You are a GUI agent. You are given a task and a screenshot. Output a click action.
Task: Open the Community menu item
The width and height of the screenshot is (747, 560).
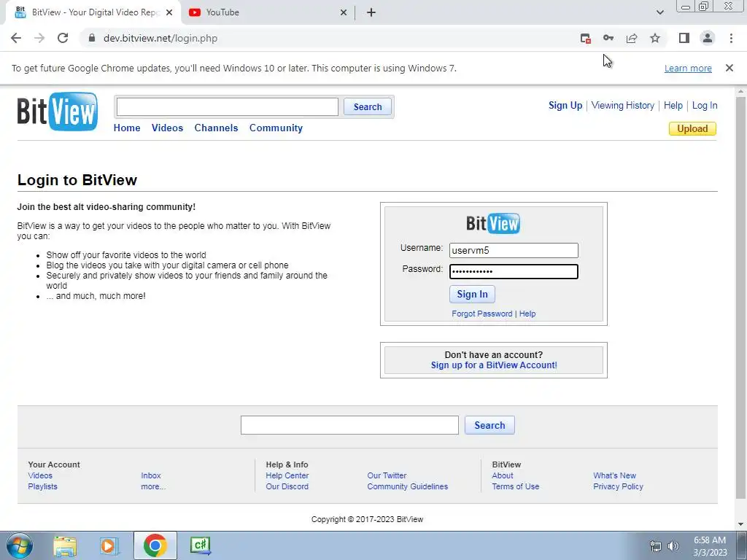(x=276, y=128)
